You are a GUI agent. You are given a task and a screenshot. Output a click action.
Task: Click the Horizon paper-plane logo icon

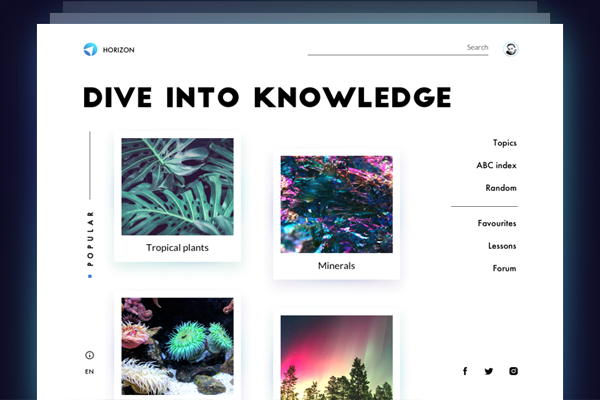90,49
